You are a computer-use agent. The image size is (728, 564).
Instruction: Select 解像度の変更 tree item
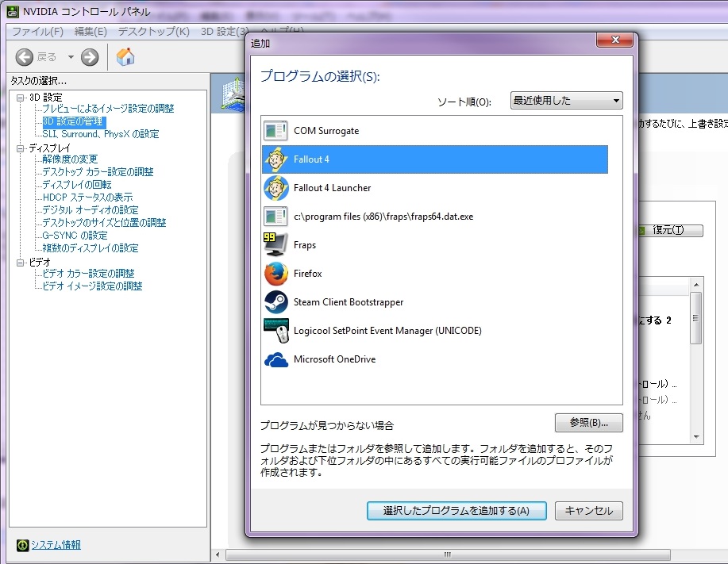(x=70, y=159)
